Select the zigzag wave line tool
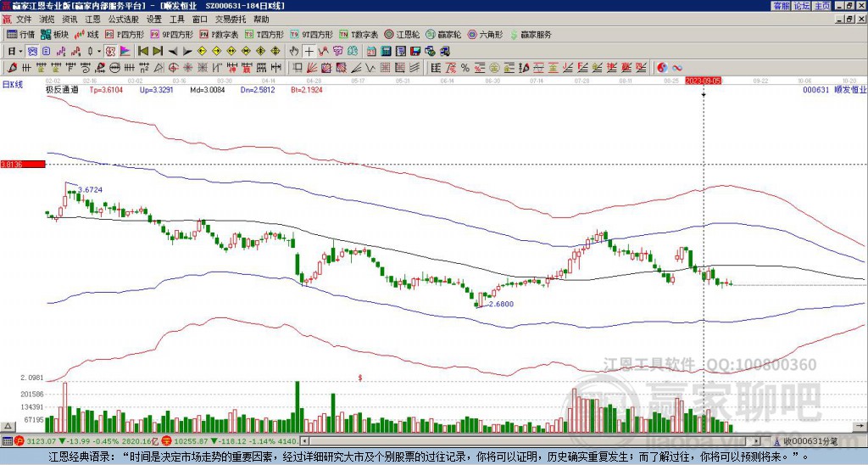This screenshot has height=465, width=868. pyautogui.click(x=370, y=68)
